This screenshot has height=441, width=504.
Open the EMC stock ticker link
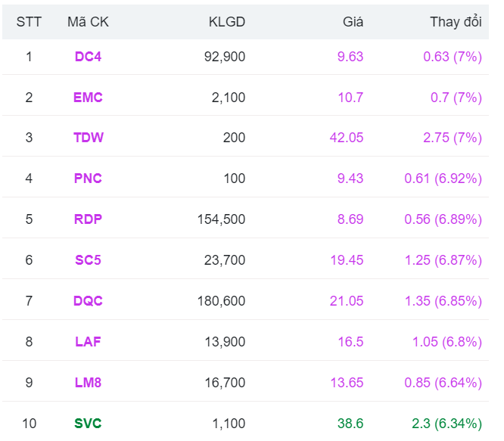88,98
